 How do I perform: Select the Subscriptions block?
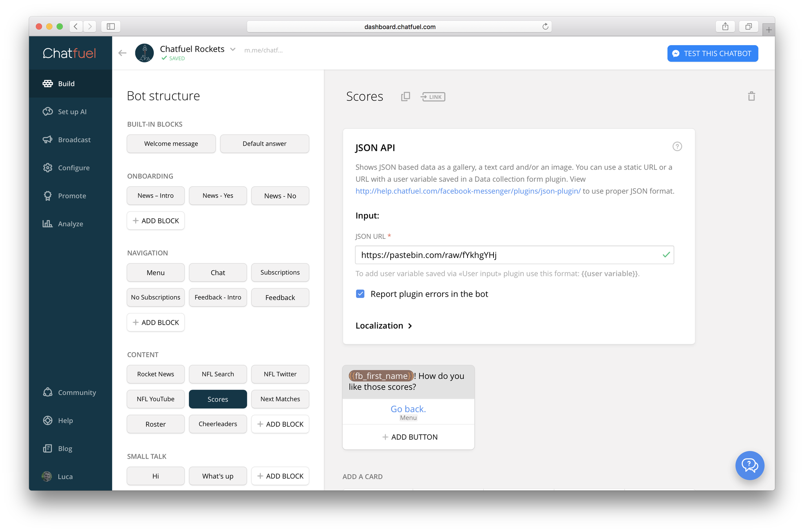(280, 272)
